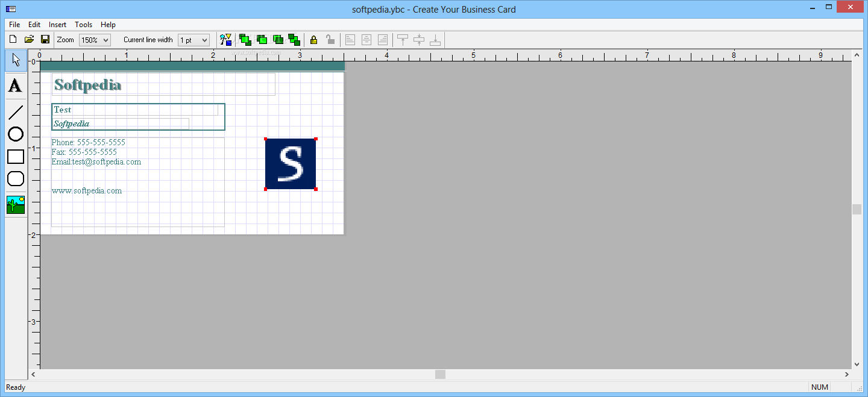
Task: Click the New document icon
Action: (13, 40)
